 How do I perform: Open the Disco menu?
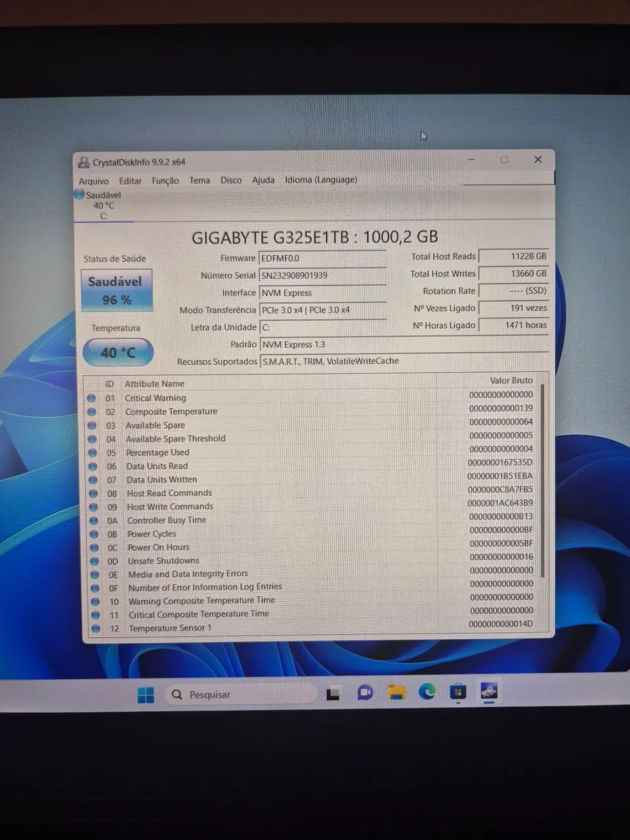pyautogui.click(x=231, y=180)
